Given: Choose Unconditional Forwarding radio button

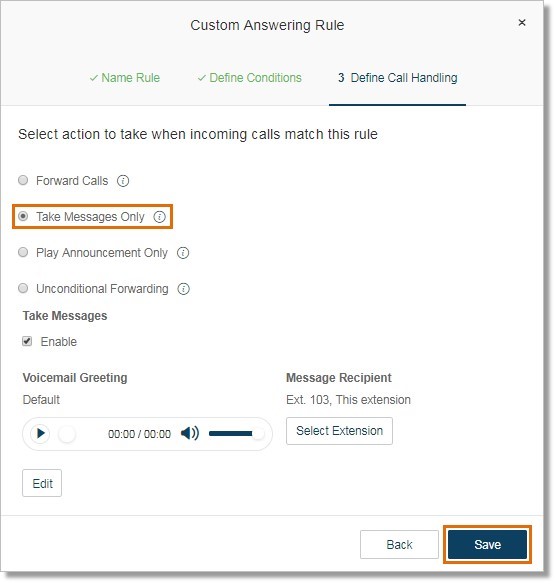Looking at the screenshot, I should point(23,288).
